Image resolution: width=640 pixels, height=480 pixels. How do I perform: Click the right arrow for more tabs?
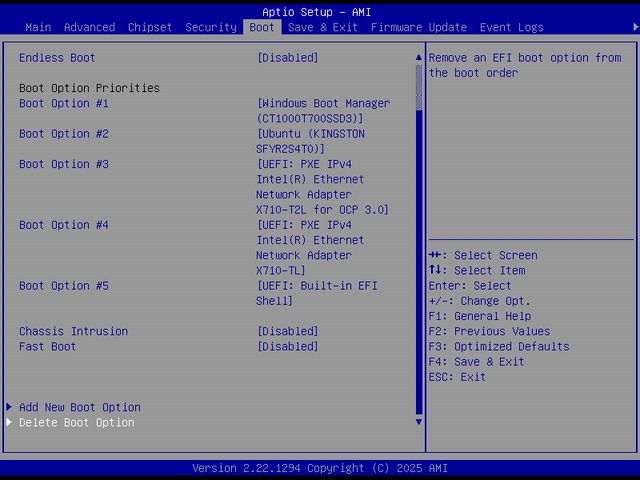pos(636,27)
